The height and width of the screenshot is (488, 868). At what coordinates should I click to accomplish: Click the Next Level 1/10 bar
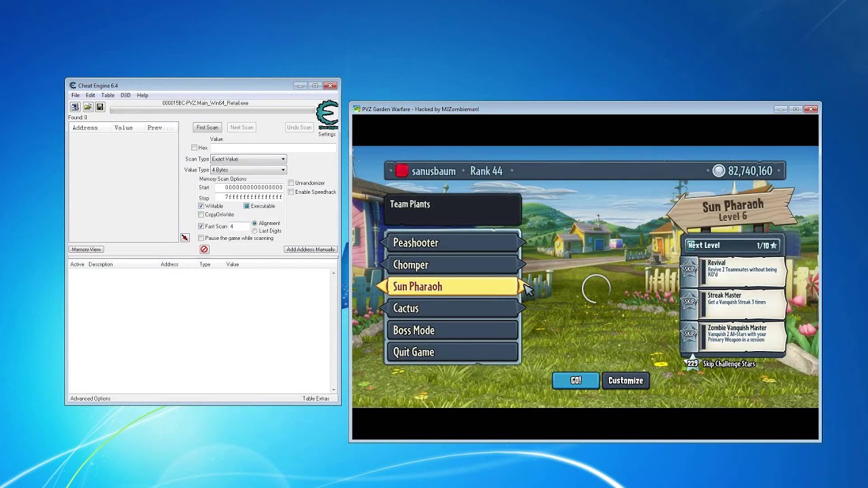click(x=732, y=245)
